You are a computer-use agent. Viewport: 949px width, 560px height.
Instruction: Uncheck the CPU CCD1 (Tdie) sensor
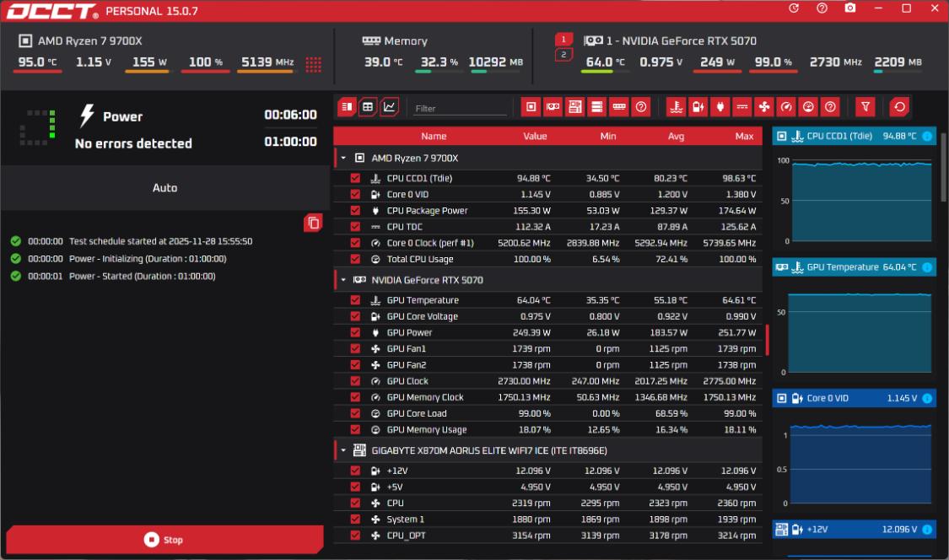click(355, 178)
